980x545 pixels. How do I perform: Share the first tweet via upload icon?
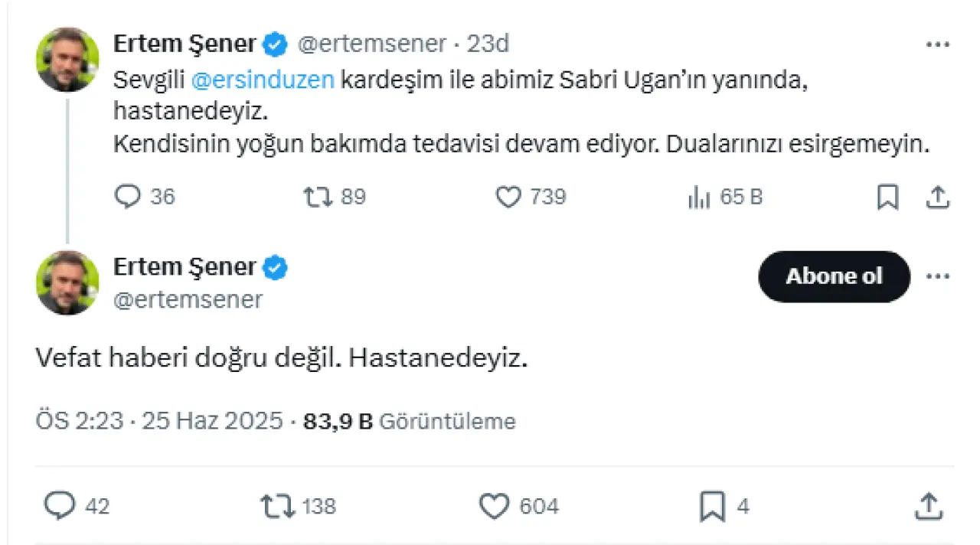click(937, 197)
